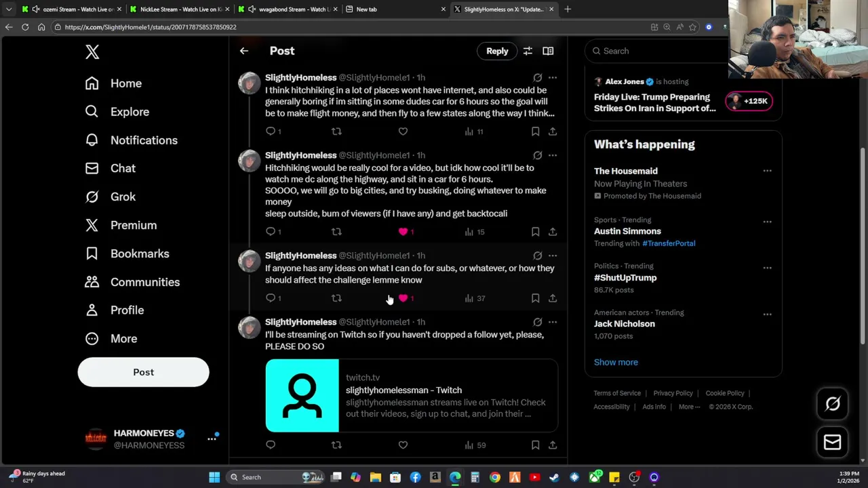Viewport: 868px width, 488px height.
Task: Go back with the Post header arrow
Action: (244, 51)
